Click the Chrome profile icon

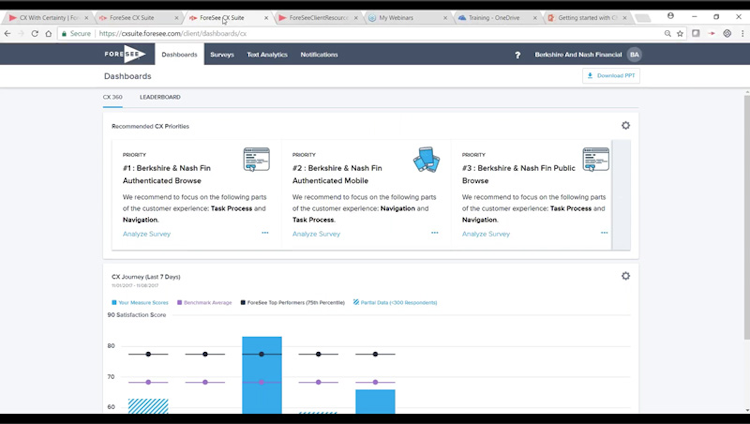click(671, 16)
